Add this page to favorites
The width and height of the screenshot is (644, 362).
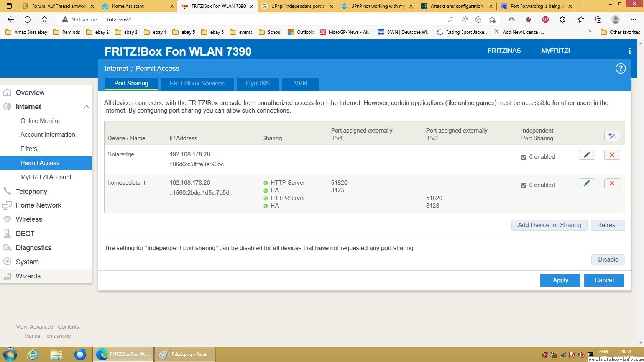click(x=493, y=20)
